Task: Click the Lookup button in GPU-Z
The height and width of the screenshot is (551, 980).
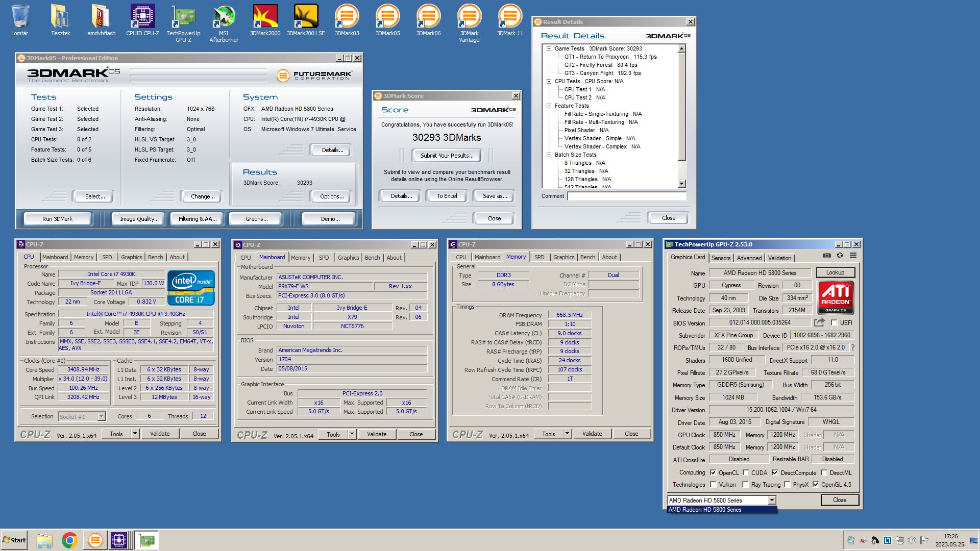Action: pyautogui.click(x=835, y=272)
